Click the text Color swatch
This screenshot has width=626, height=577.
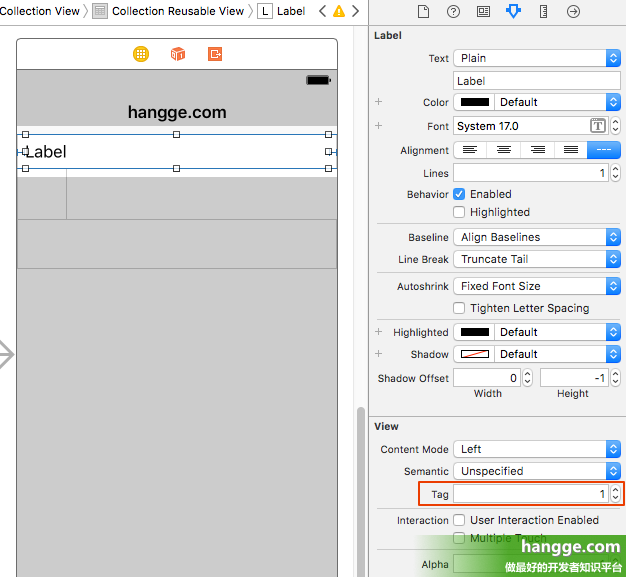(474, 102)
